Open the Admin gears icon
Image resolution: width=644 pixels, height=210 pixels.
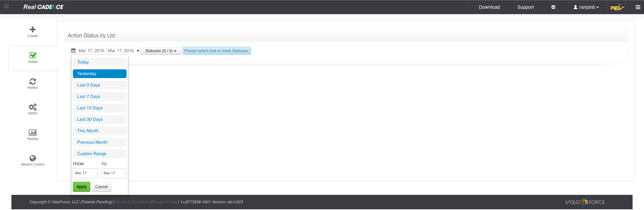click(x=33, y=107)
